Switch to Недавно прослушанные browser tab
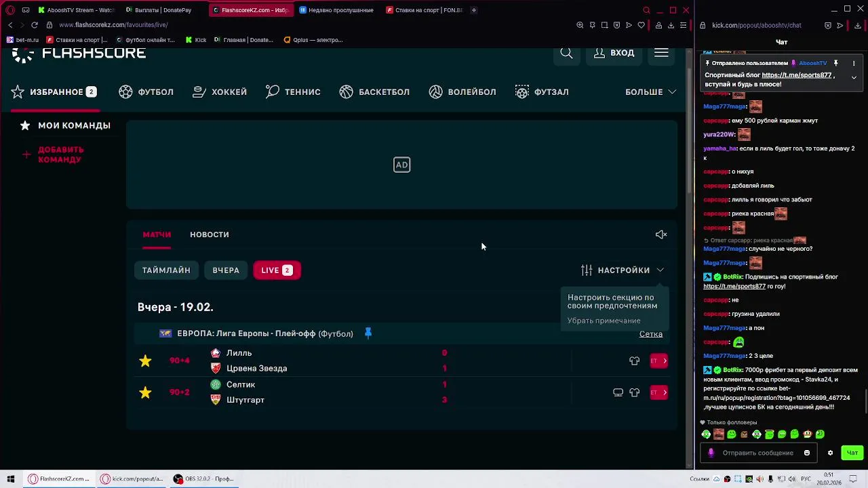The height and width of the screenshot is (488, 868). [x=337, y=10]
